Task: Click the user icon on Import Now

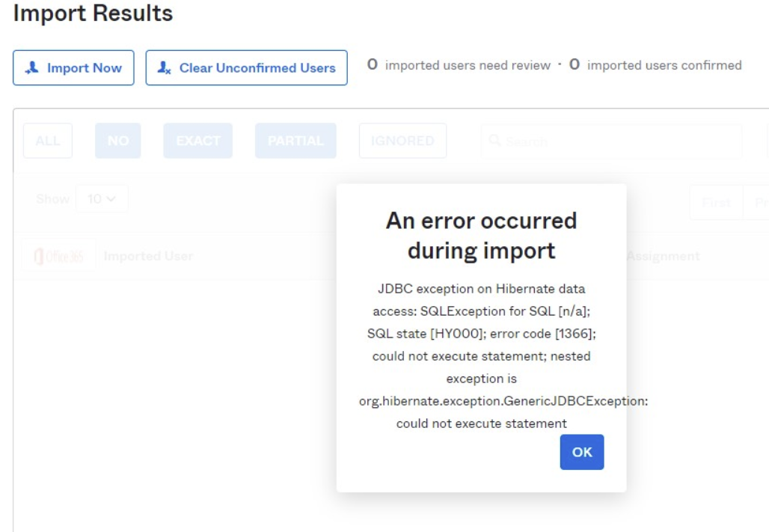Action: pyautogui.click(x=32, y=68)
